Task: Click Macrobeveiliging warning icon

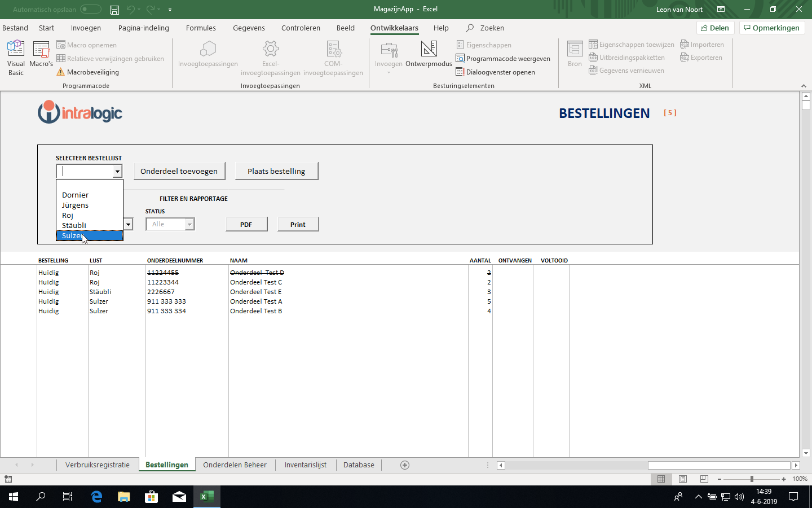Action: pos(61,72)
